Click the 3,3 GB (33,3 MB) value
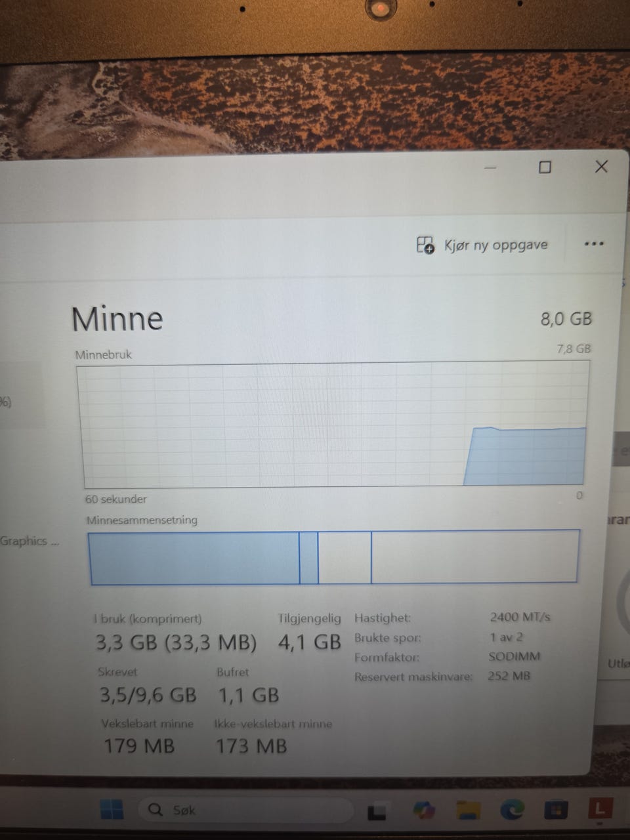 click(x=176, y=642)
